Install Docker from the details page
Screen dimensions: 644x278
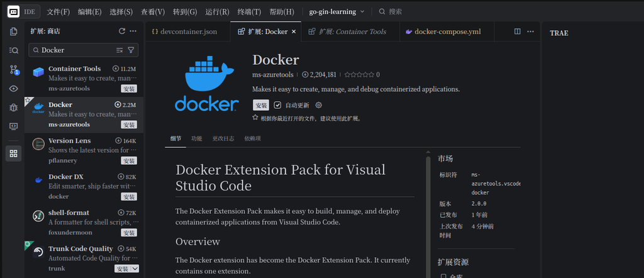tap(261, 105)
